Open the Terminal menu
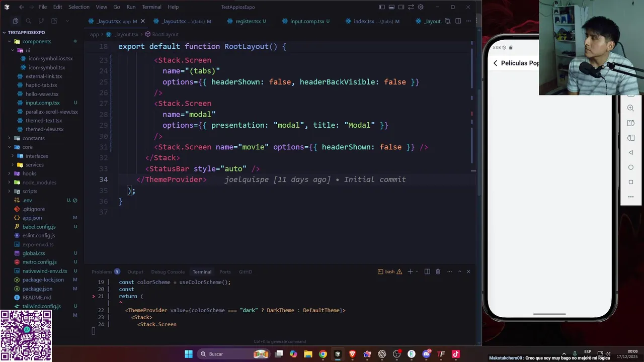 [151, 7]
